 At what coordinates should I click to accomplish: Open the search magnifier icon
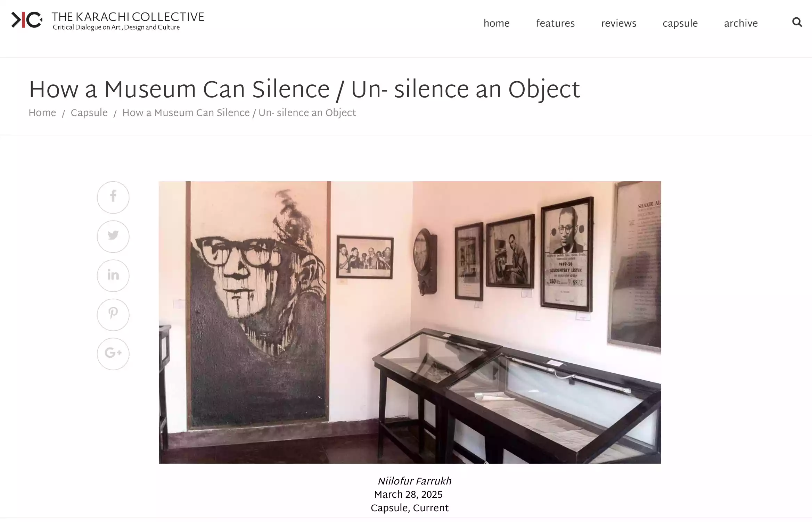[797, 22]
